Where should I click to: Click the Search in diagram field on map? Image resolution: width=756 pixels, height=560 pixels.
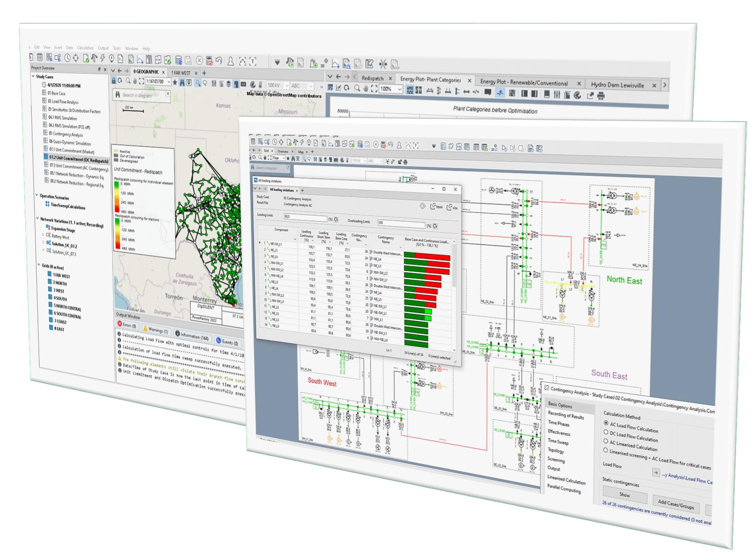tap(142, 95)
